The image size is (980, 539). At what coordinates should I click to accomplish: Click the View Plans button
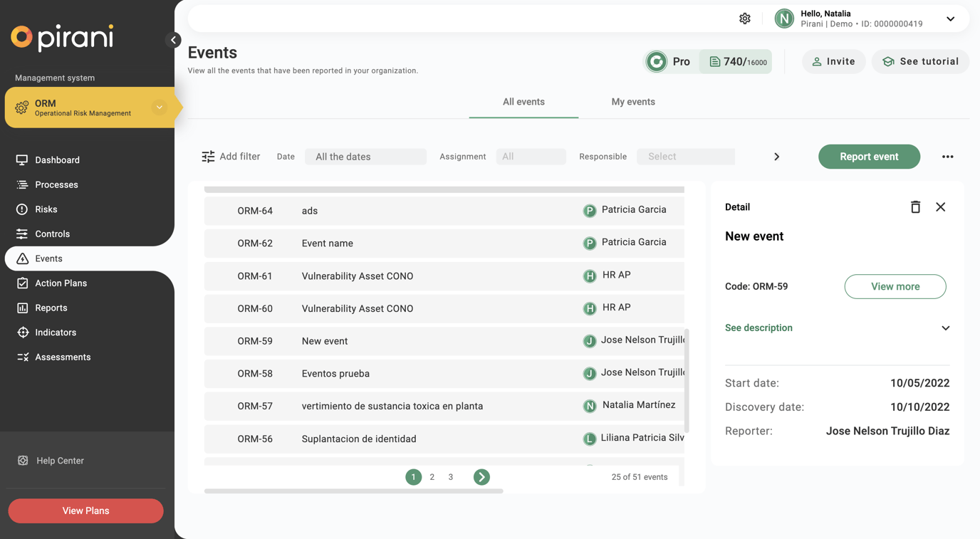click(x=85, y=511)
